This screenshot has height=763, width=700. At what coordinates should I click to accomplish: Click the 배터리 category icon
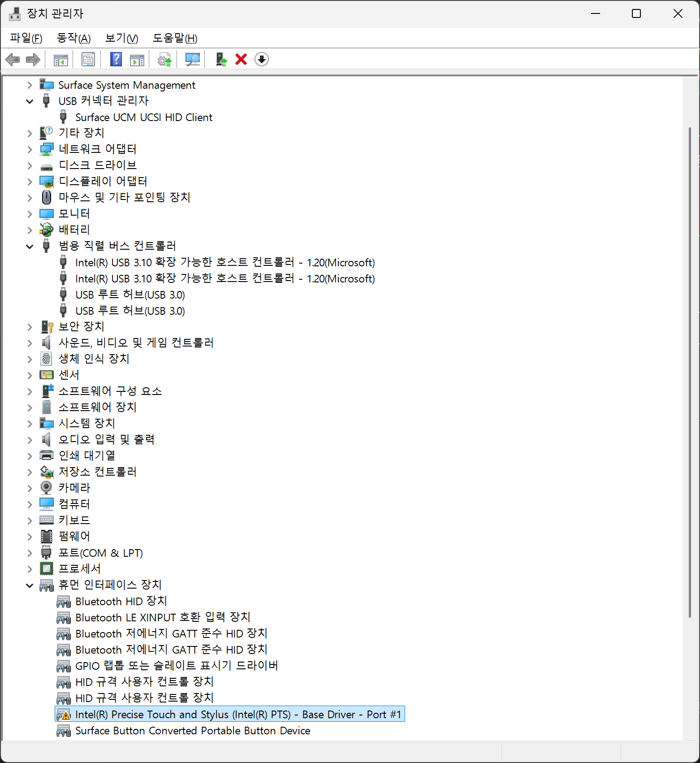[46, 230]
